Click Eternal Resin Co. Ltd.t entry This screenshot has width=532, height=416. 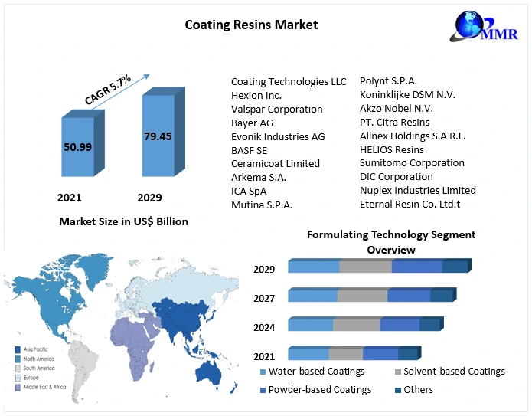[x=410, y=204]
